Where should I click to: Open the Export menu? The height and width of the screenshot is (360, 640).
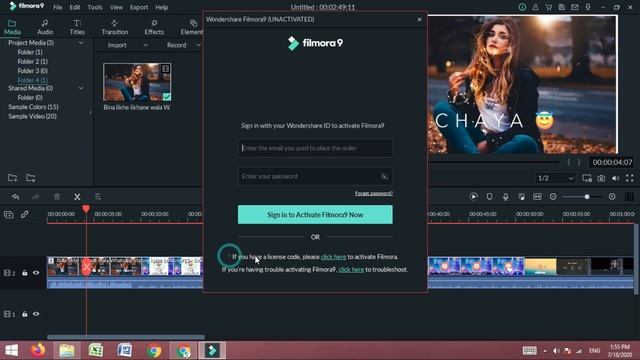coord(139,7)
